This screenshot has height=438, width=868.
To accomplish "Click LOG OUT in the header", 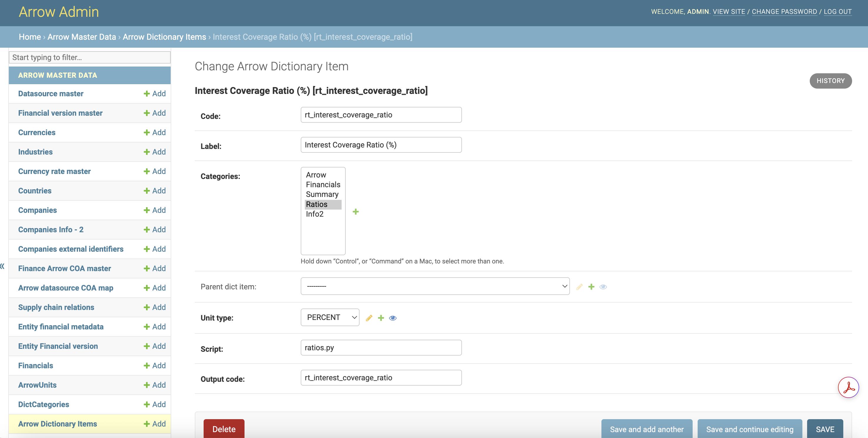I will click(x=837, y=11).
